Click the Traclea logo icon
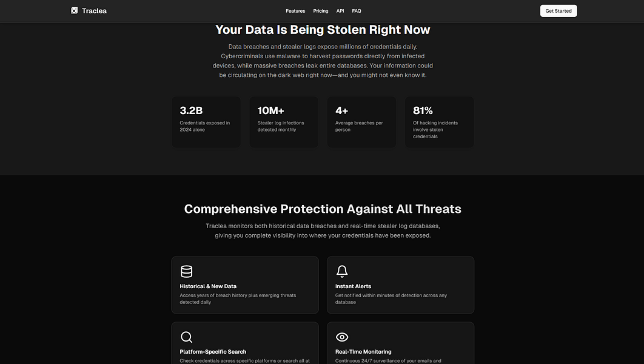 [x=75, y=11]
